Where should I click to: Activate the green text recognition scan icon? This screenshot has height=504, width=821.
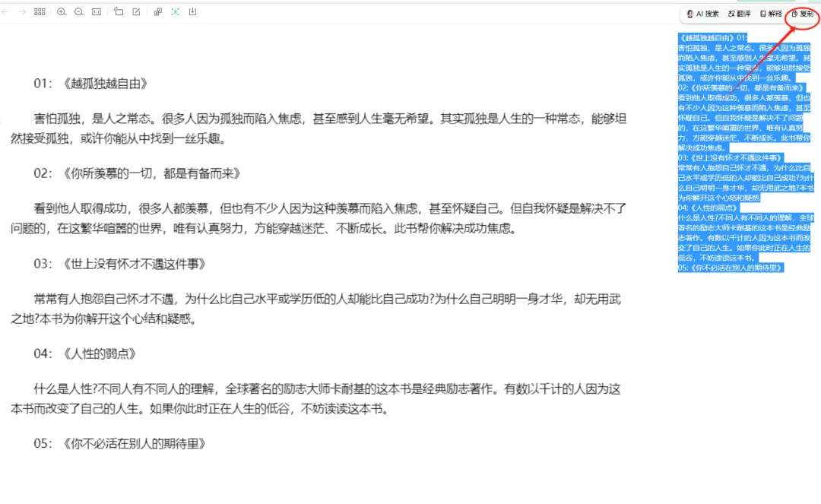pyautogui.click(x=176, y=11)
